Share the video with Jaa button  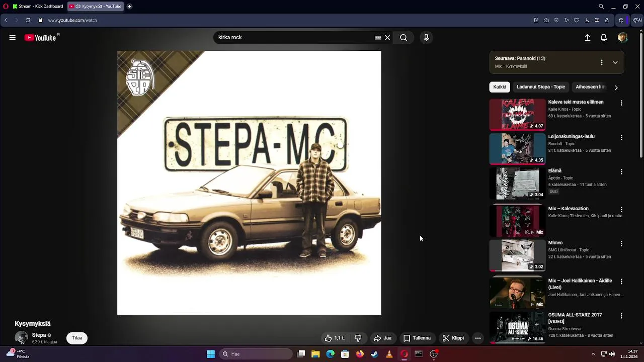click(382, 338)
